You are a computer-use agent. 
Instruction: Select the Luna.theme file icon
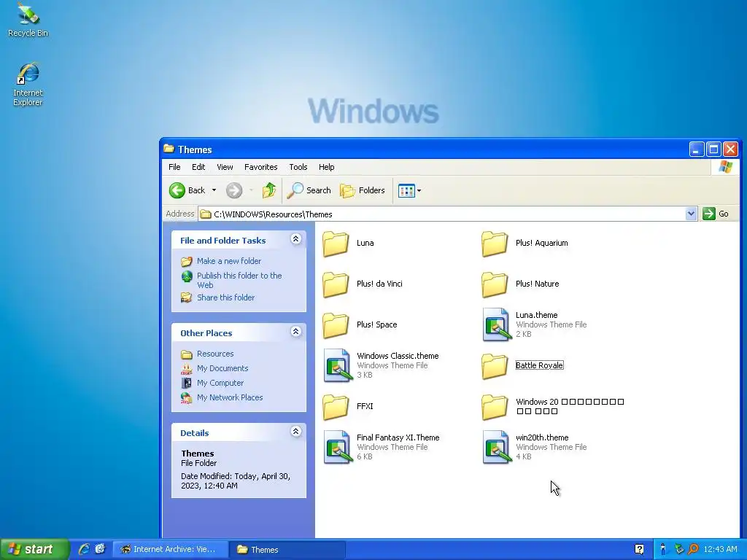[496, 324]
